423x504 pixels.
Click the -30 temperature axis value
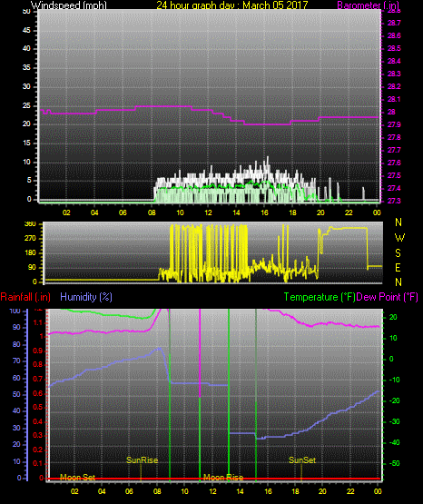coord(394,421)
